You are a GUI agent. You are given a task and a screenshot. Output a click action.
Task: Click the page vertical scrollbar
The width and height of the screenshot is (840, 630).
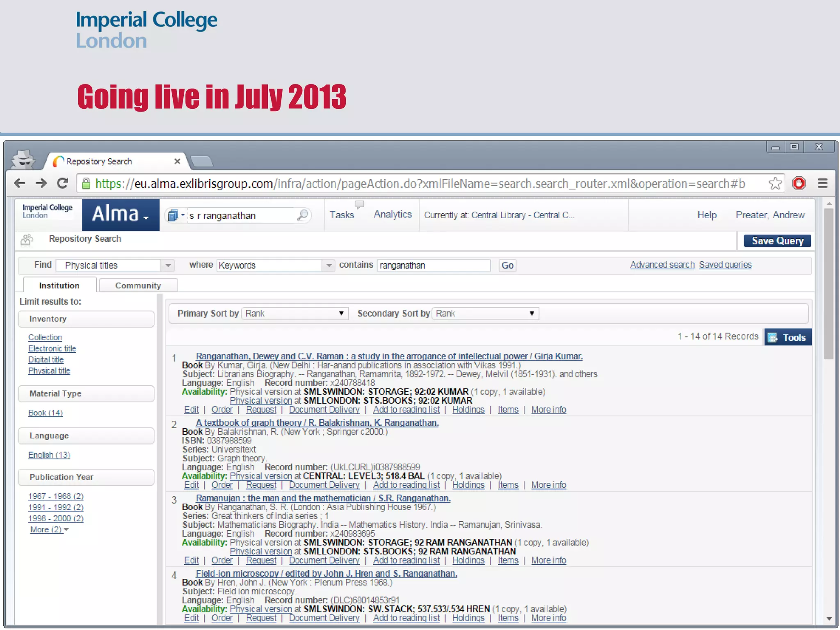click(x=829, y=283)
